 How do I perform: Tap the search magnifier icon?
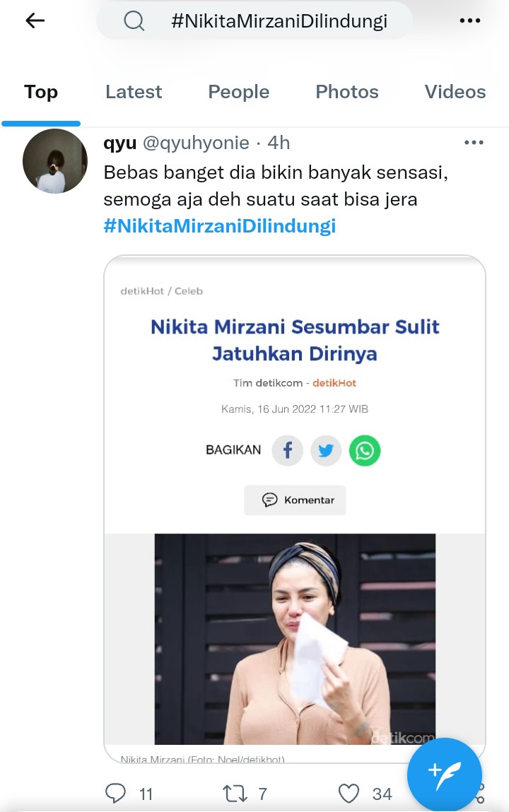pyautogui.click(x=134, y=21)
